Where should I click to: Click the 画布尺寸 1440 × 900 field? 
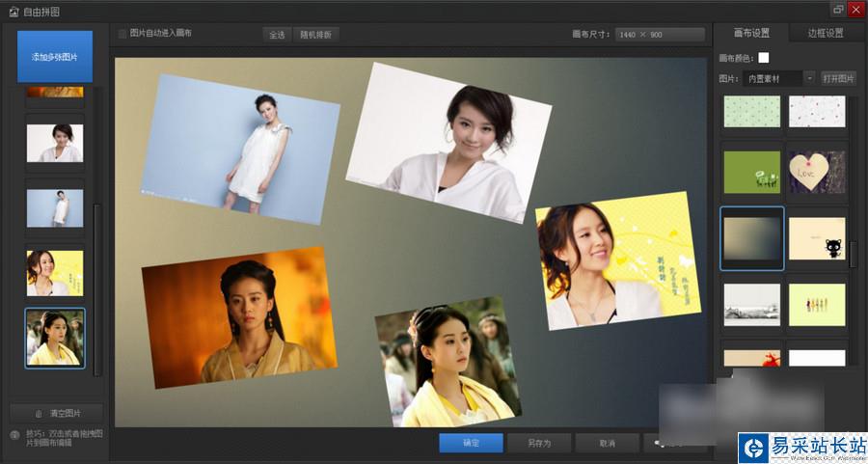(660, 35)
